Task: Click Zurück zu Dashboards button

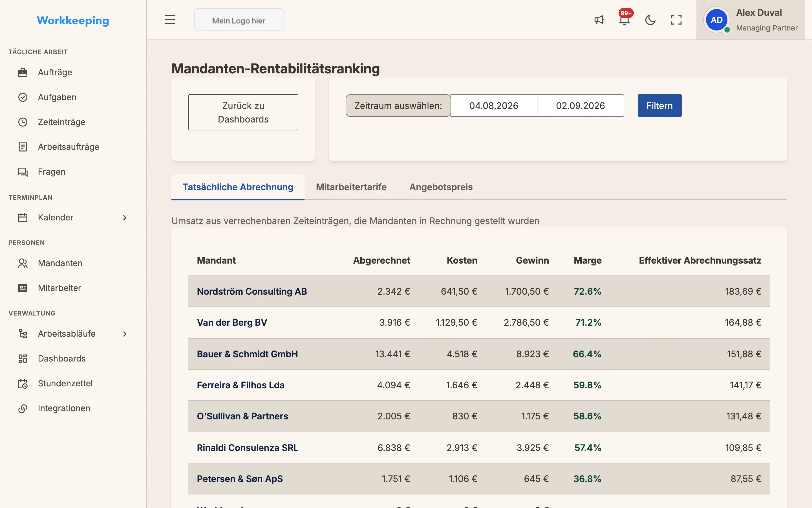Action: click(x=243, y=112)
